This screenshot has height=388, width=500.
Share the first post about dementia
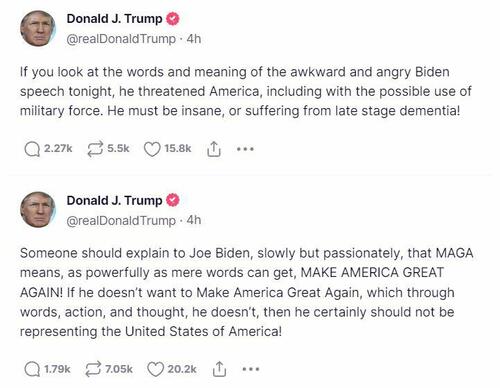214,149
